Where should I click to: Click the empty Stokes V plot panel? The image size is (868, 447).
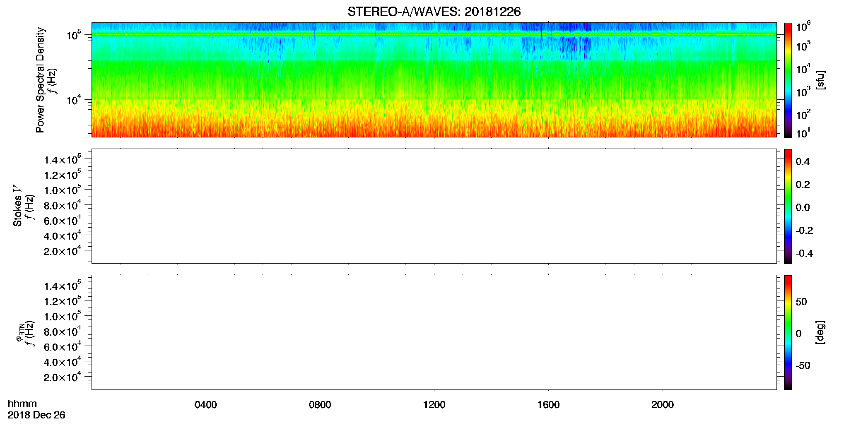click(x=434, y=206)
